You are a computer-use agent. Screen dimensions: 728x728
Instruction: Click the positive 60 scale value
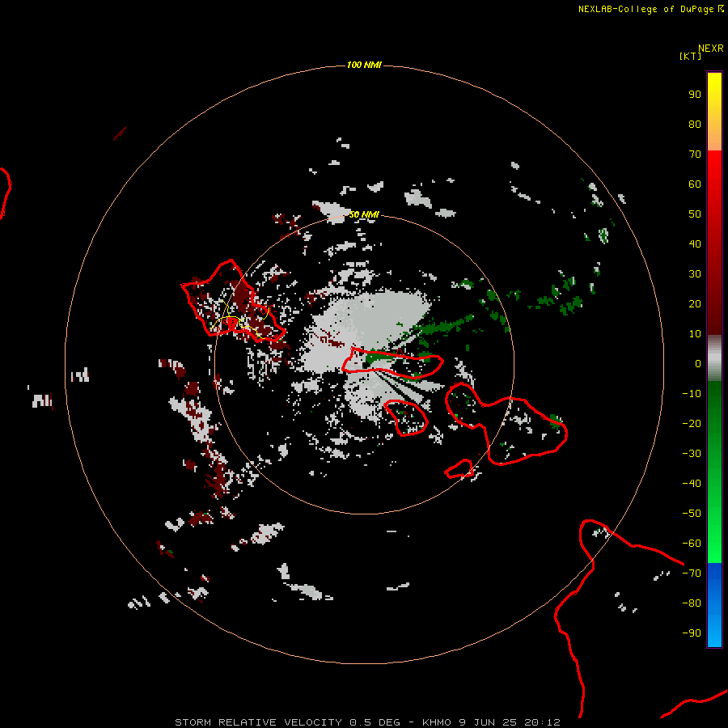click(x=695, y=184)
